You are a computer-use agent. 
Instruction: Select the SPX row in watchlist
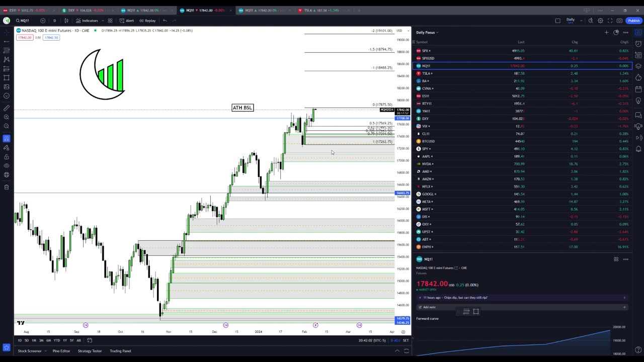[x=523, y=51]
